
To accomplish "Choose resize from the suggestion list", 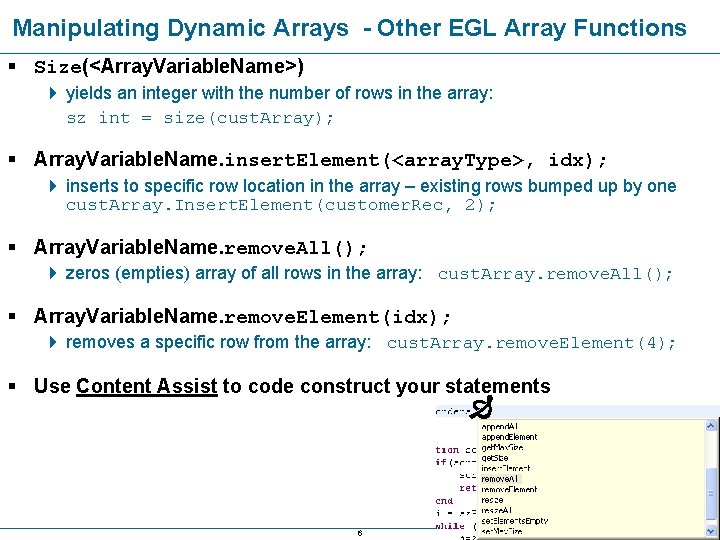I will tap(492, 500).
